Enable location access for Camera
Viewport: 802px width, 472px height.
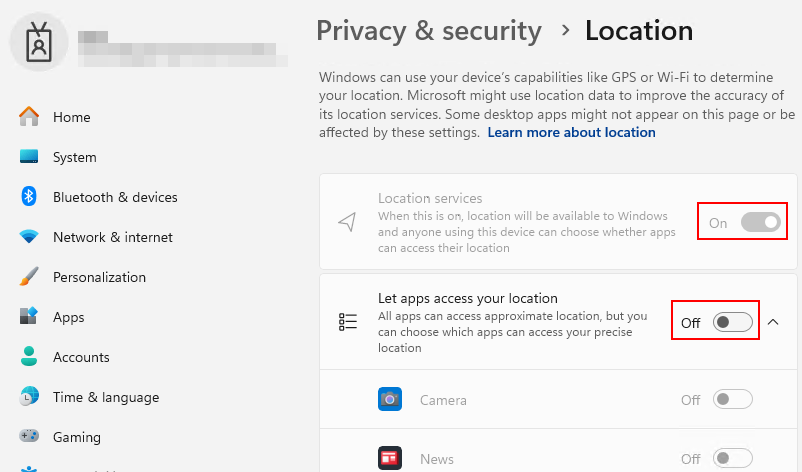point(732,400)
